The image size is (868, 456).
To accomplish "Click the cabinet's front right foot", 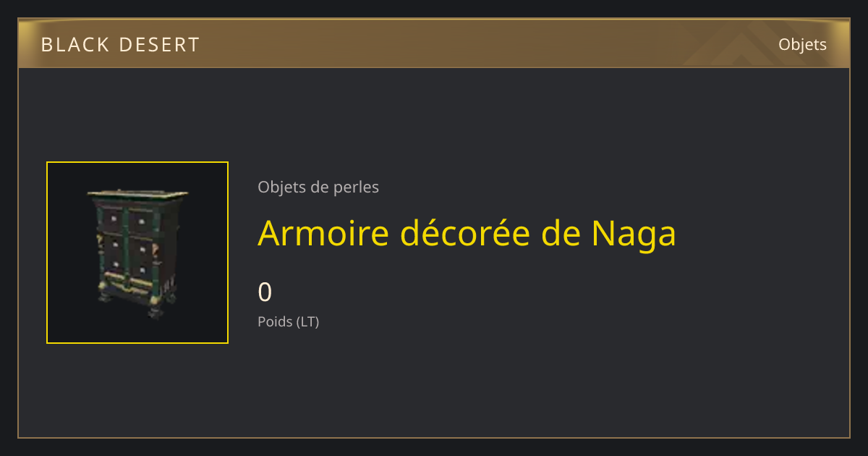I will click(x=155, y=312).
